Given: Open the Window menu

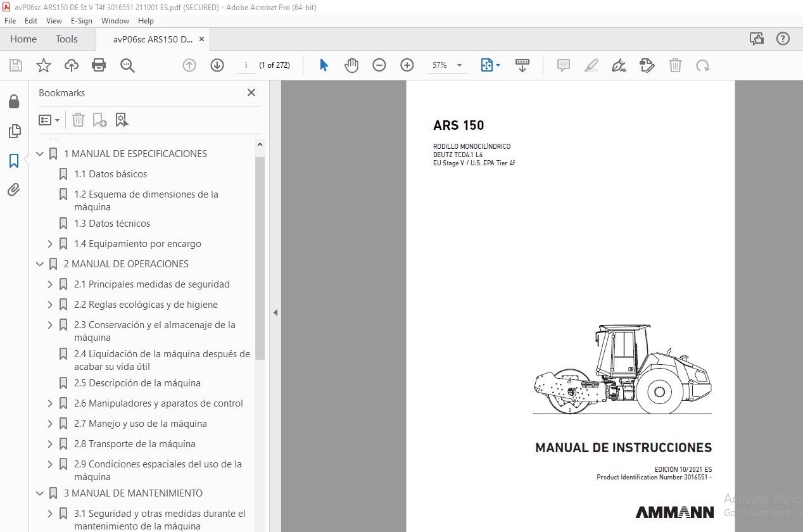Looking at the screenshot, I should [x=115, y=21].
